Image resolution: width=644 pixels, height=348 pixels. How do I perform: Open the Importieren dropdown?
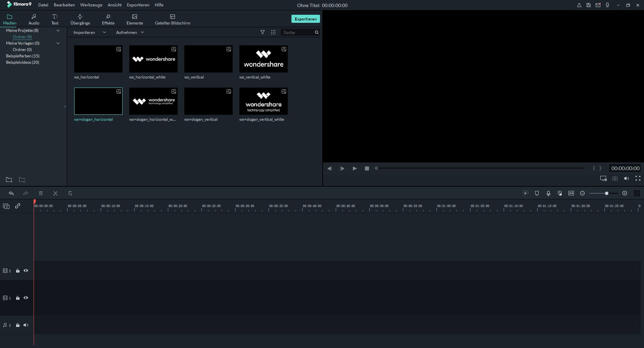[x=90, y=32]
